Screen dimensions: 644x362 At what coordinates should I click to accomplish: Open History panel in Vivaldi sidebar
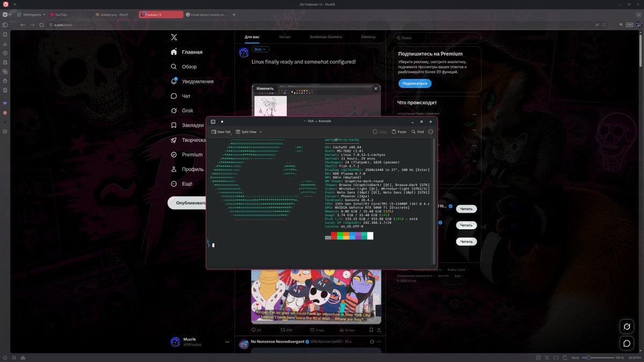coord(5,53)
